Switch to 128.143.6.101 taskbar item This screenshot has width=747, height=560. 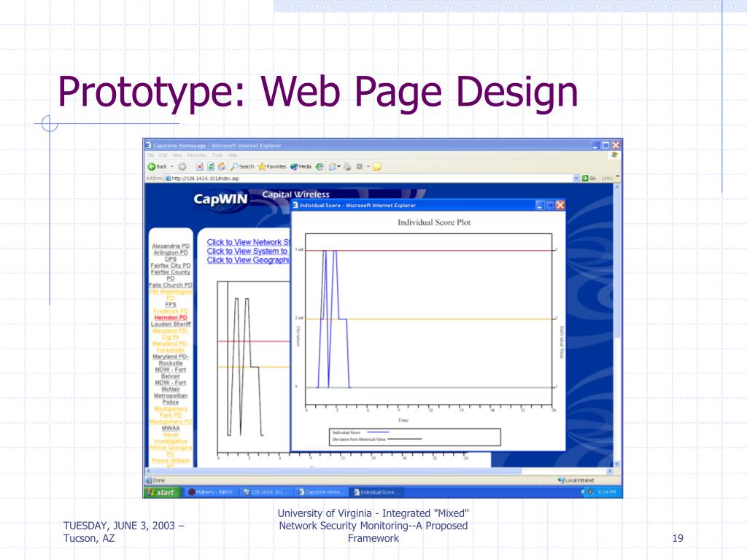pos(266,492)
